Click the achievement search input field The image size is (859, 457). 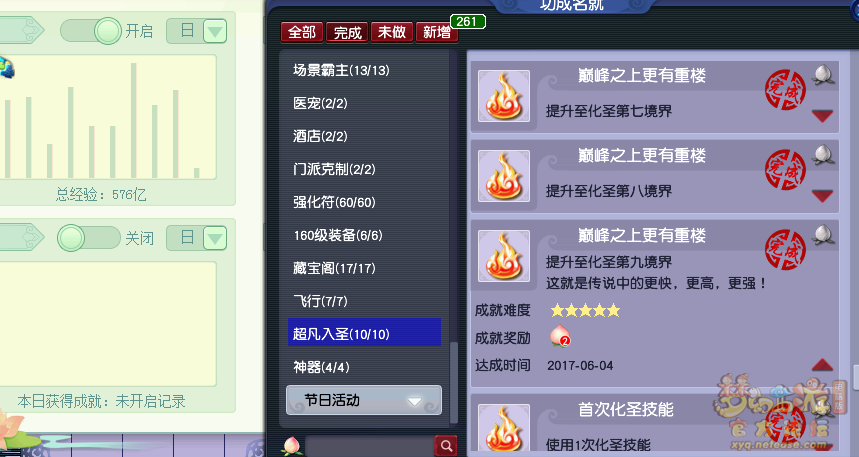[x=369, y=446]
